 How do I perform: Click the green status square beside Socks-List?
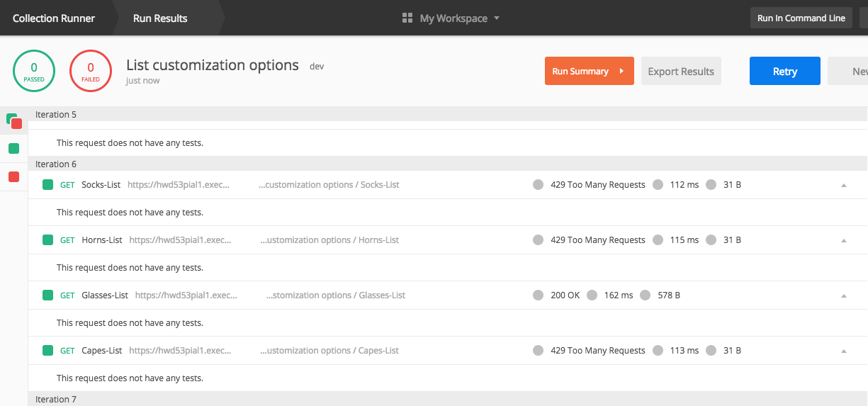coord(47,185)
